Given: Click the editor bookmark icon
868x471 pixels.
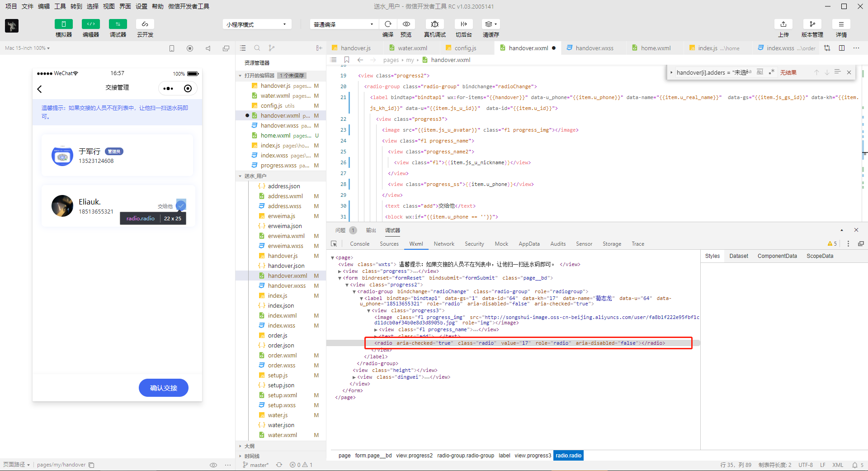Looking at the screenshot, I should click(347, 60).
